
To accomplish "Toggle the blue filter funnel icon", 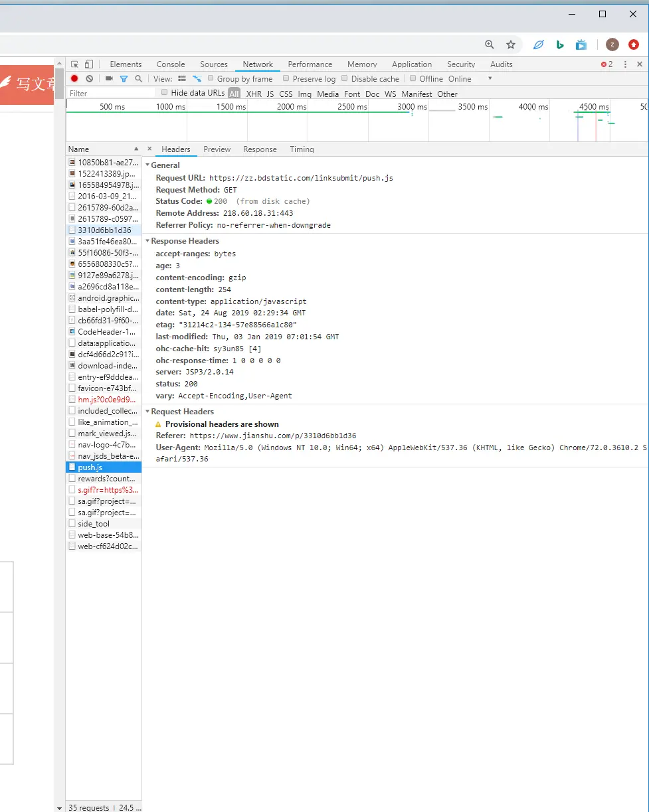I will pyautogui.click(x=124, y=78).
